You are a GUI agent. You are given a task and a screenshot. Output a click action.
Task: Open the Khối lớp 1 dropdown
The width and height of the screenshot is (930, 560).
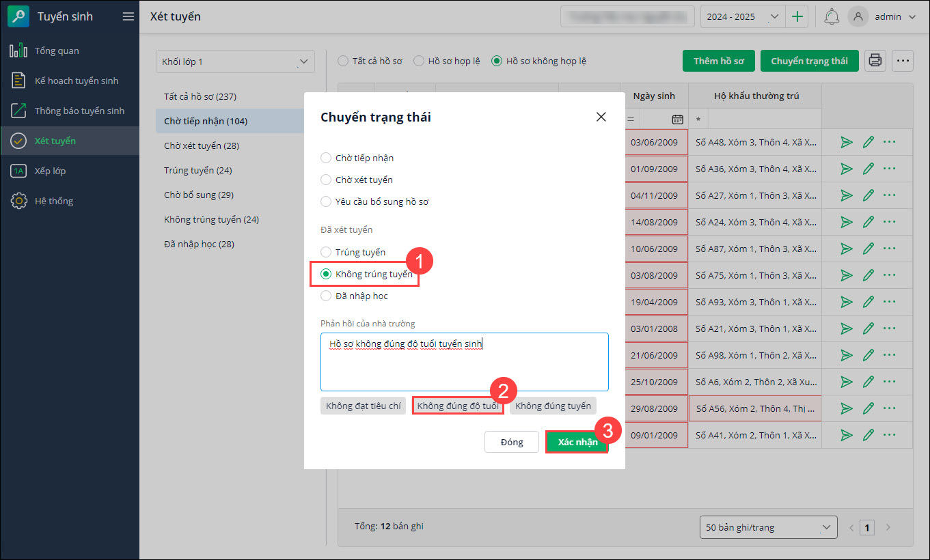coord(235,61)
